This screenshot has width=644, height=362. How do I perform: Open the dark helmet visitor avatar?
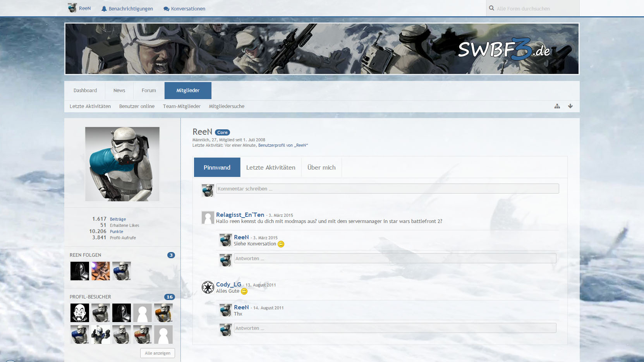pyautogui.click(x=122, y=313)
